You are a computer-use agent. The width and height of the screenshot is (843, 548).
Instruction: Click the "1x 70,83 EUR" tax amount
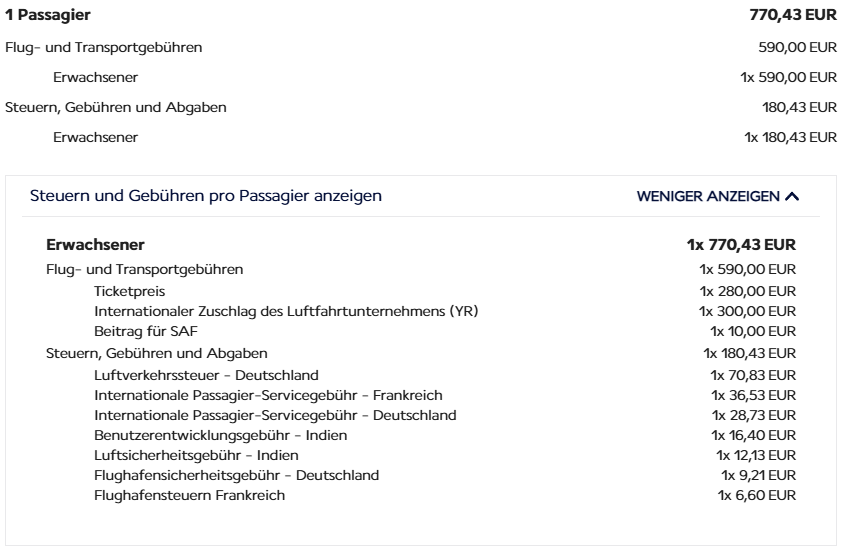753,375
